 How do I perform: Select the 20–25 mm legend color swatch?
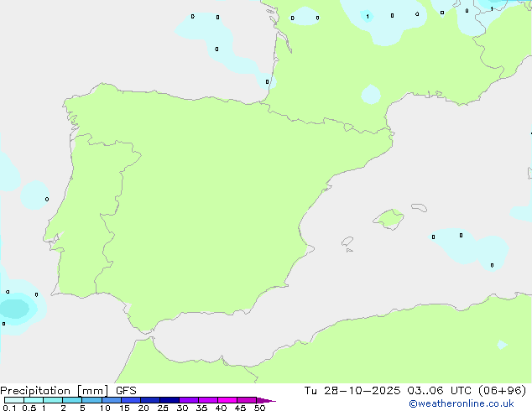tap(150, 400)
